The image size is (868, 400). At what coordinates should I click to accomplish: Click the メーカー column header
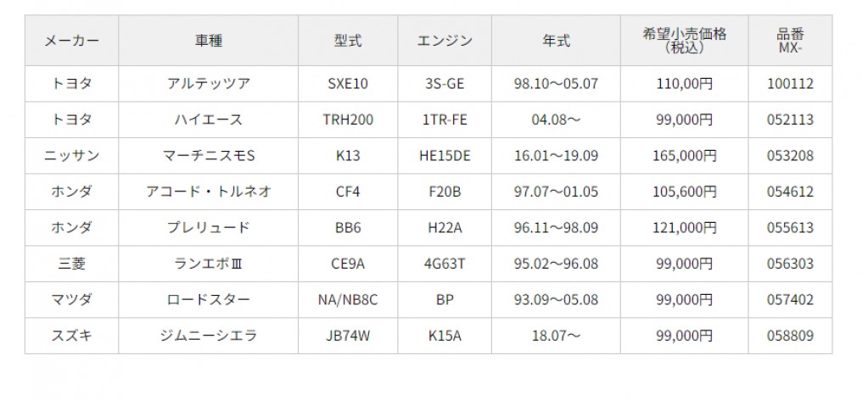point(71,41)
